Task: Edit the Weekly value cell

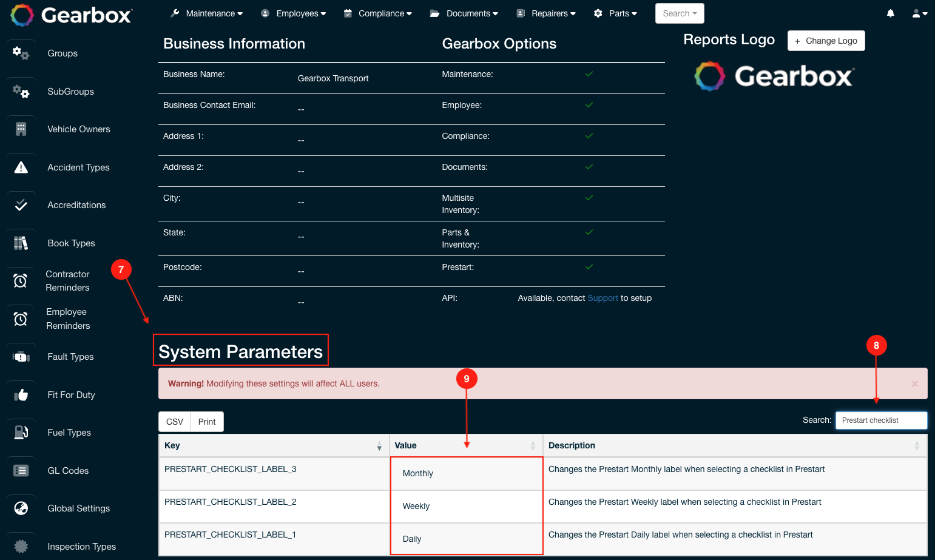Action: (466, 506)
